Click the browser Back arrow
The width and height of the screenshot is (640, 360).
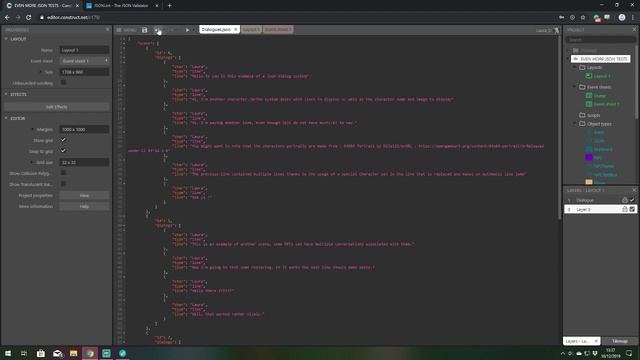click(x=7, y=17)
